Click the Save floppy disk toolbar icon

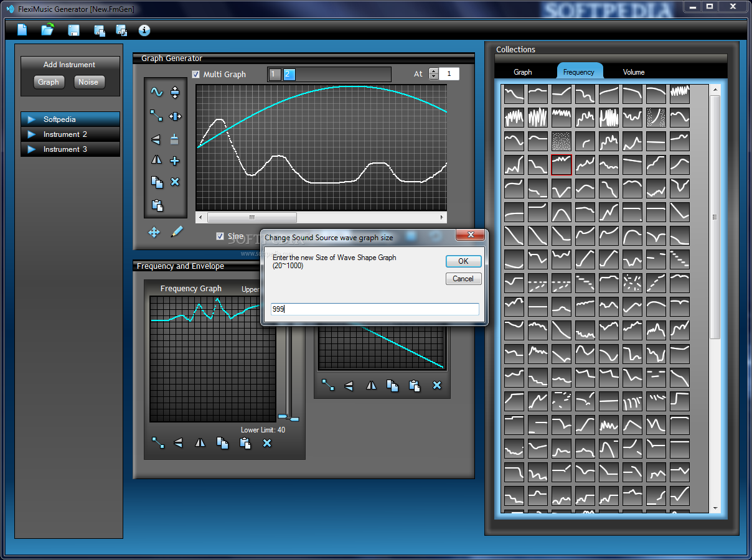pos(73,30)
